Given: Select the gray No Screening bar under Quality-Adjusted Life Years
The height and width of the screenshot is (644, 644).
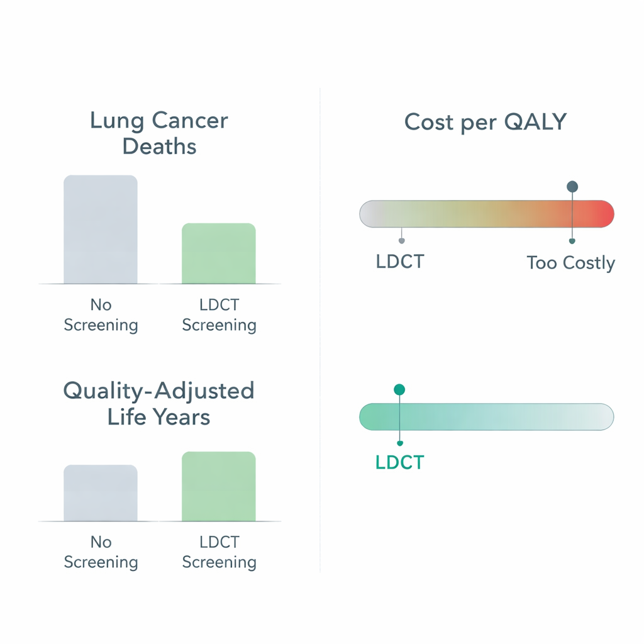Looking at the screenshot, I should pos(101,493).
